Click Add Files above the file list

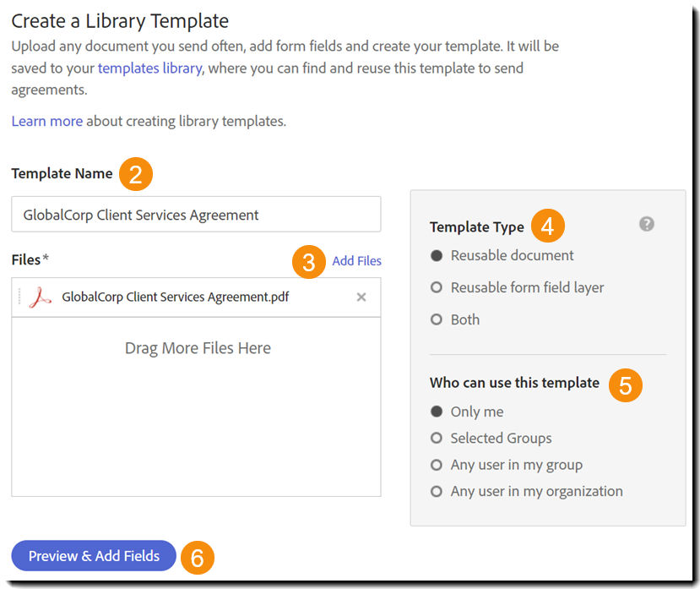tap(356, 261)
